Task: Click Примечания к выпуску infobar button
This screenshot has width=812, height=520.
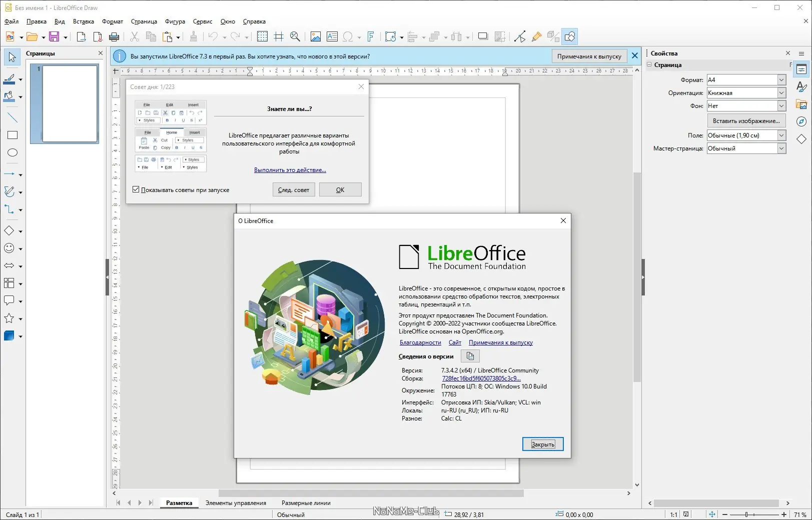Action: [589, 56]
